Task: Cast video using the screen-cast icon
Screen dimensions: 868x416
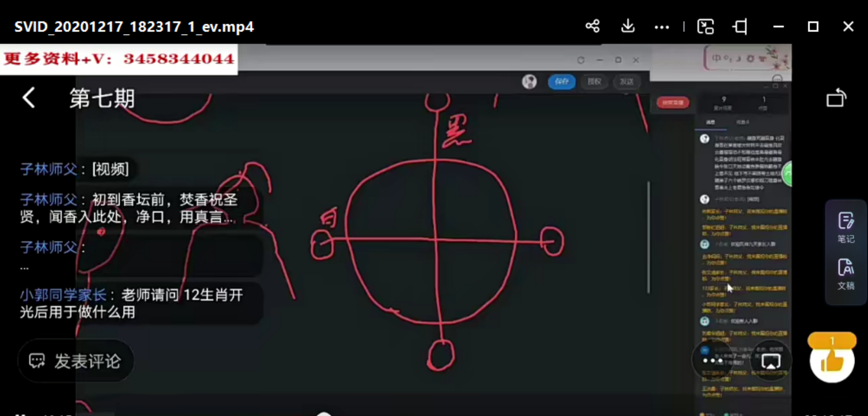Action: (x=771, y=361)
